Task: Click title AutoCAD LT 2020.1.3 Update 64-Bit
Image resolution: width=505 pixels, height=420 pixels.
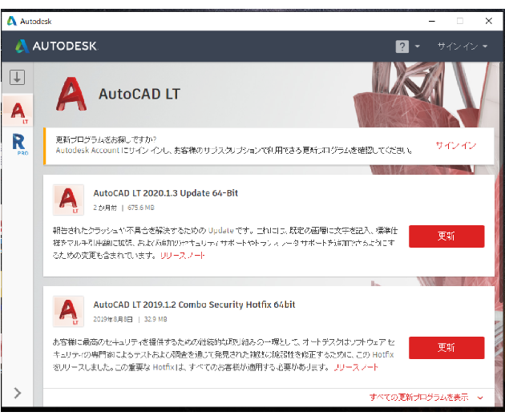Action: click(x=166, y=193)
